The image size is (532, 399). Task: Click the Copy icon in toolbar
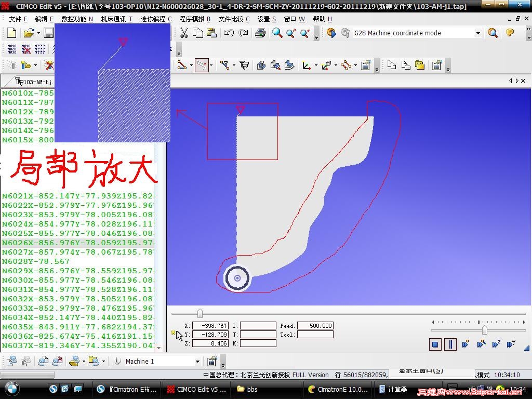198,33
